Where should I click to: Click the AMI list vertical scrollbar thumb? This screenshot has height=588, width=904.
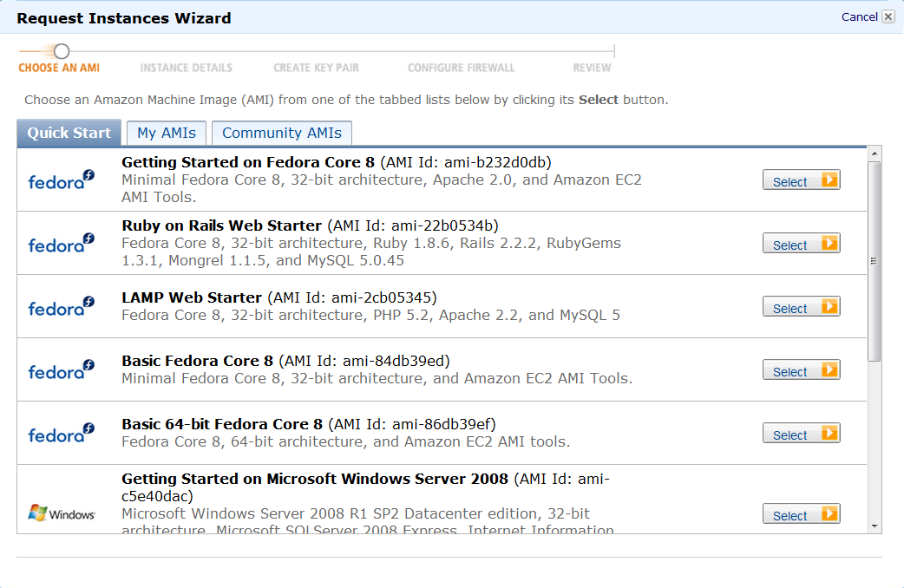point(875,261)
